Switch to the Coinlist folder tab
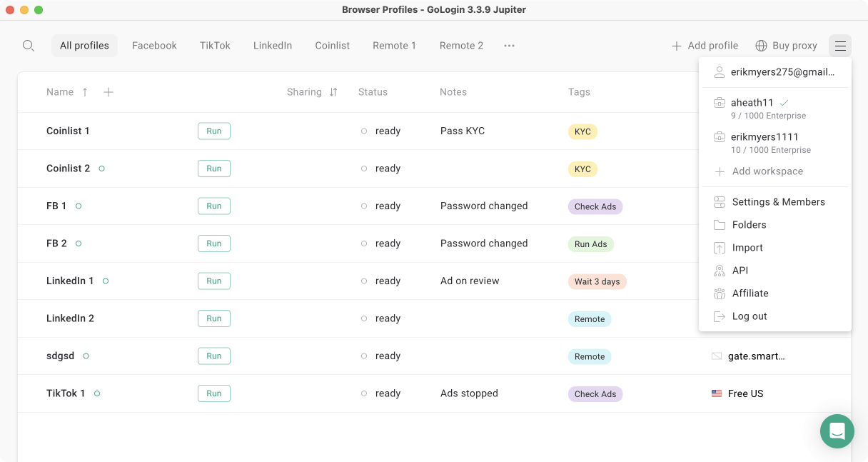868x462 pixels. click(x=333, y=46)
